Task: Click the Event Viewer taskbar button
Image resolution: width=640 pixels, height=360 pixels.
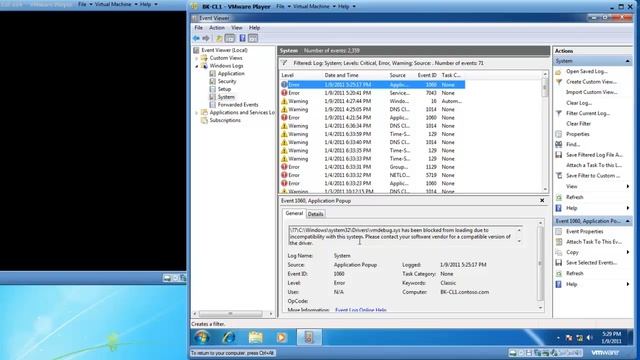Action: click(x=309, y=337)
